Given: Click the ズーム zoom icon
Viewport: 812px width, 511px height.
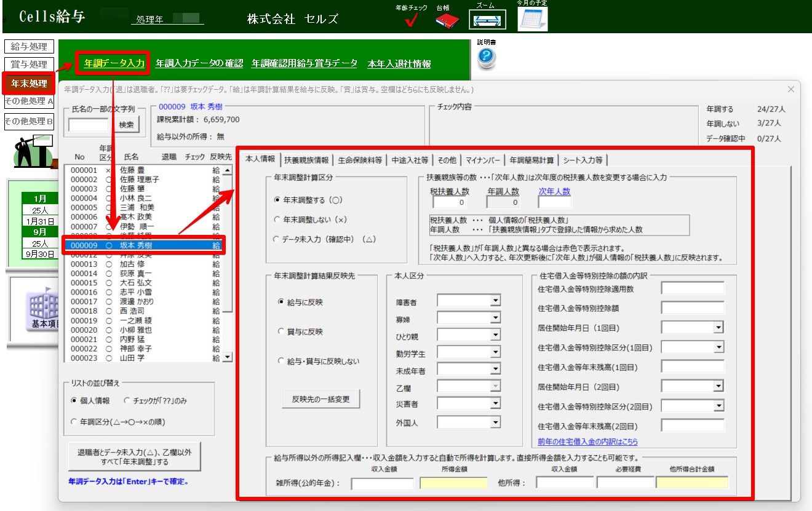Looking at the screenshot, I should point(487,20).
